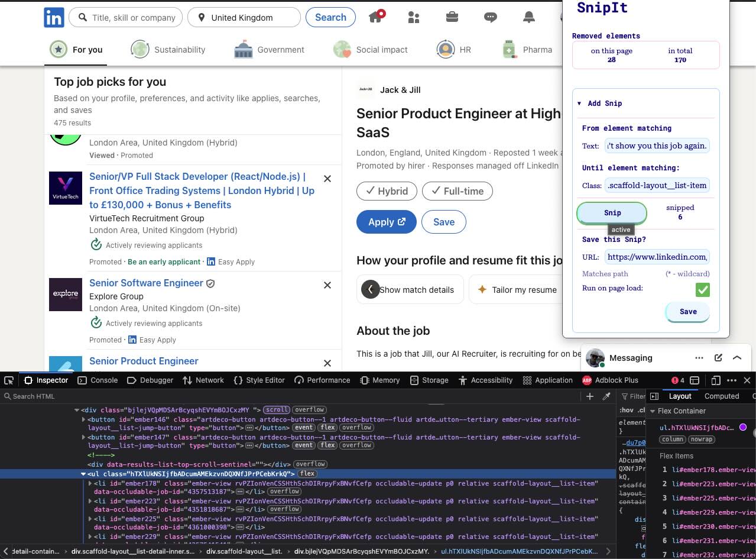The image size is (756, 559).
Task: Collapse the 'Add Snip' section in SnipIt
Action: pos(579,103)
